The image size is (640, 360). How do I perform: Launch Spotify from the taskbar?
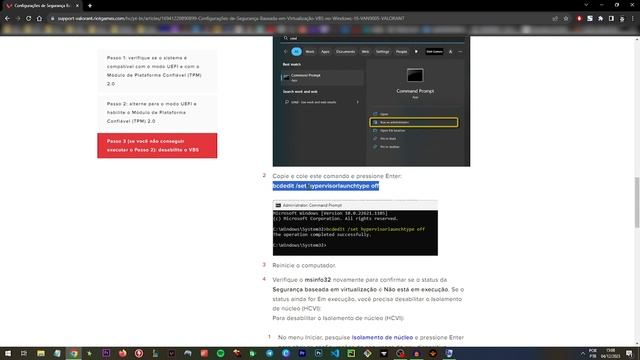click(x=220, y=353)
